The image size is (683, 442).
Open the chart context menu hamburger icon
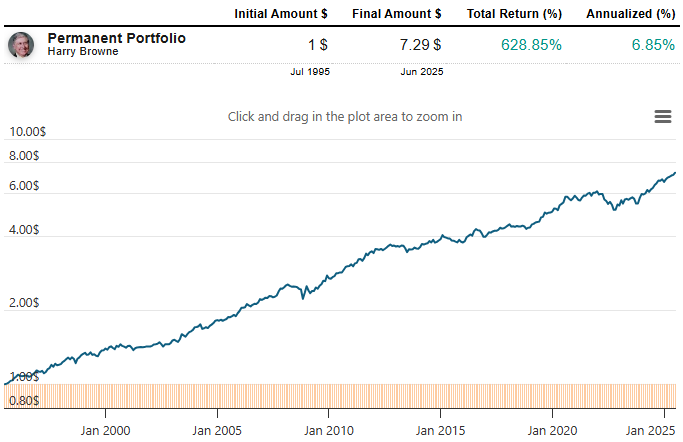662,117
